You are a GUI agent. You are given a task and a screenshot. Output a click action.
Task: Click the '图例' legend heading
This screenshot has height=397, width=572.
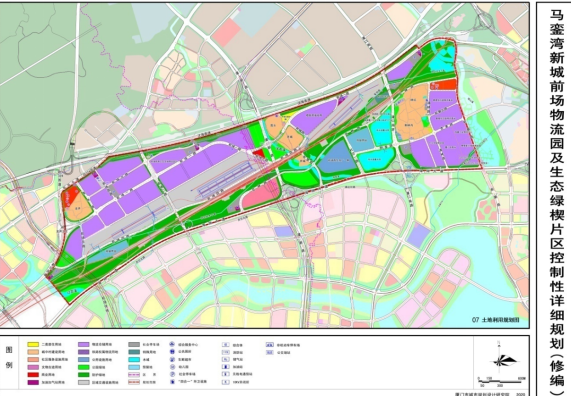(9, 358)
